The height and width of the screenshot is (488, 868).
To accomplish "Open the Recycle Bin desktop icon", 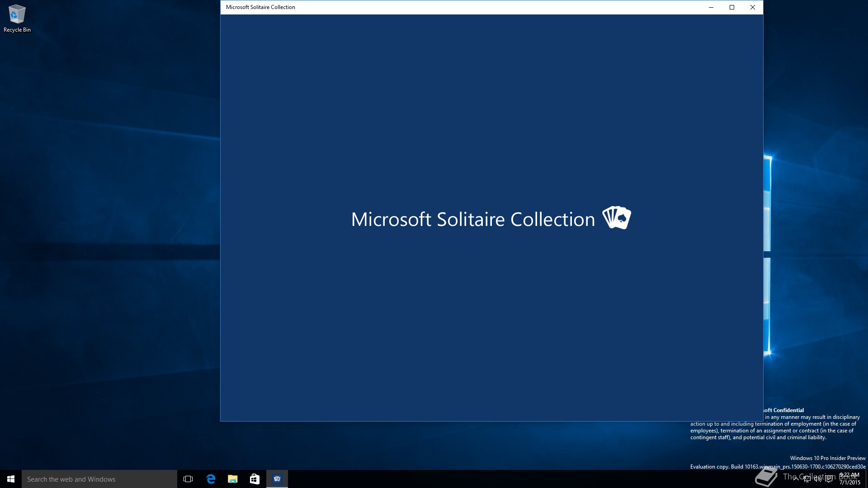I will pyautogui.click(x=17, y=19).
